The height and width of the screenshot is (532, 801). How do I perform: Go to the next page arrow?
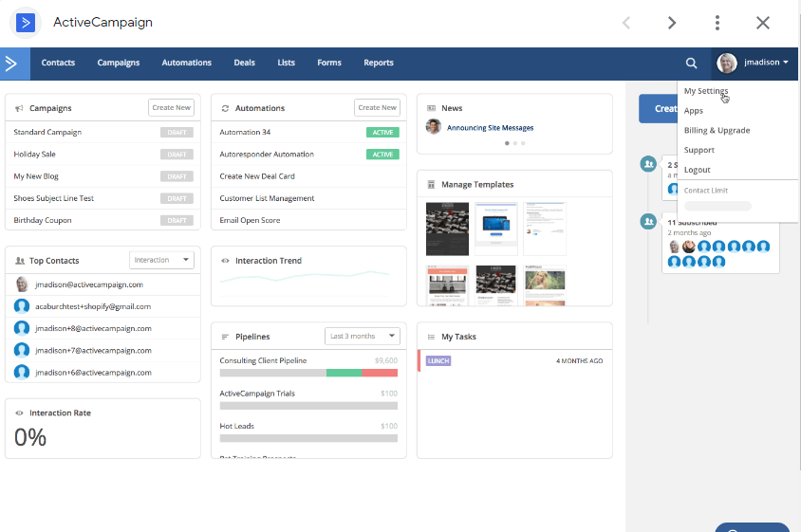[x=672, y=23]
